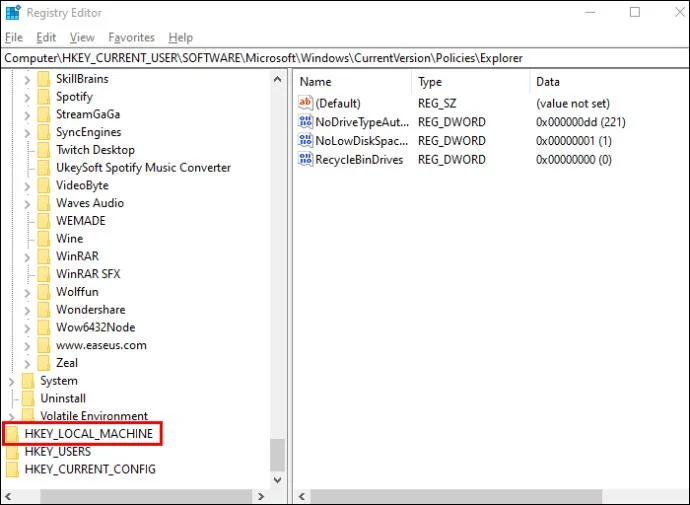Viewport: 690px width, 505px height.
Task: Open the File menu
Action: pos(13,37)
